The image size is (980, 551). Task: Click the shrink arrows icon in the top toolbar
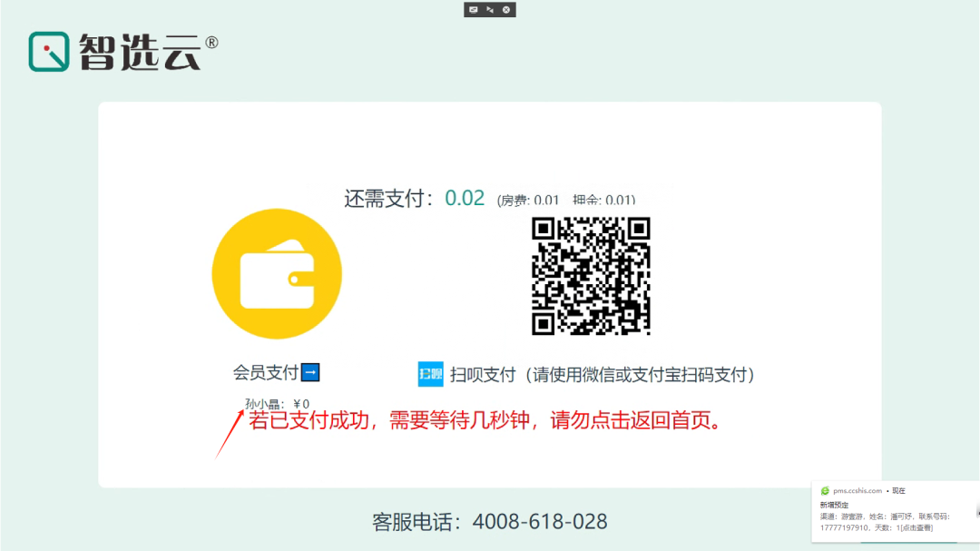490,9
